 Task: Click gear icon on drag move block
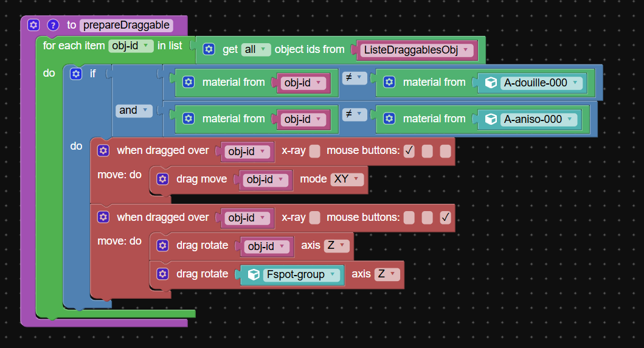pos(162,179)
